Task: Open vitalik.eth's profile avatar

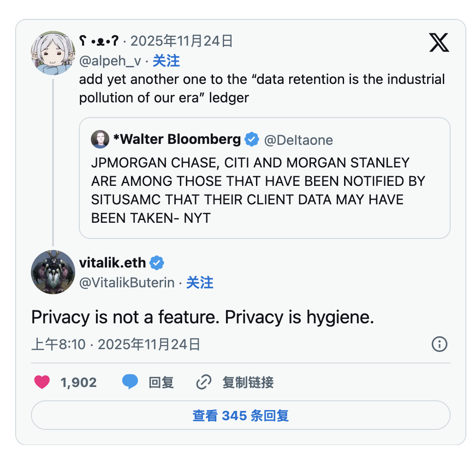Action: (53, 272)
